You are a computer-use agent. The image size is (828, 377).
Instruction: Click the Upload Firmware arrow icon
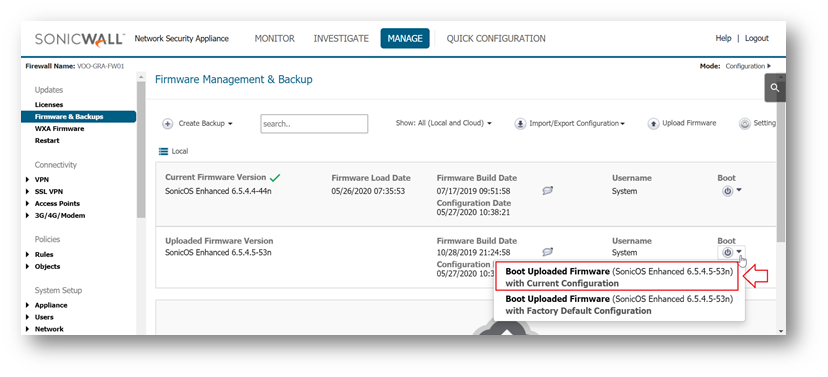tap(653, 124)
